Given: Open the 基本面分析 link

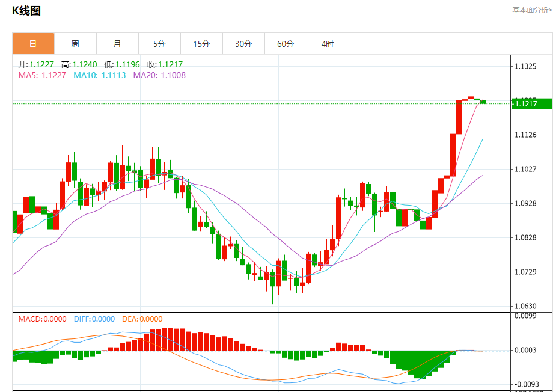Looking at the screenshot, I should click(x=533, y=10).
